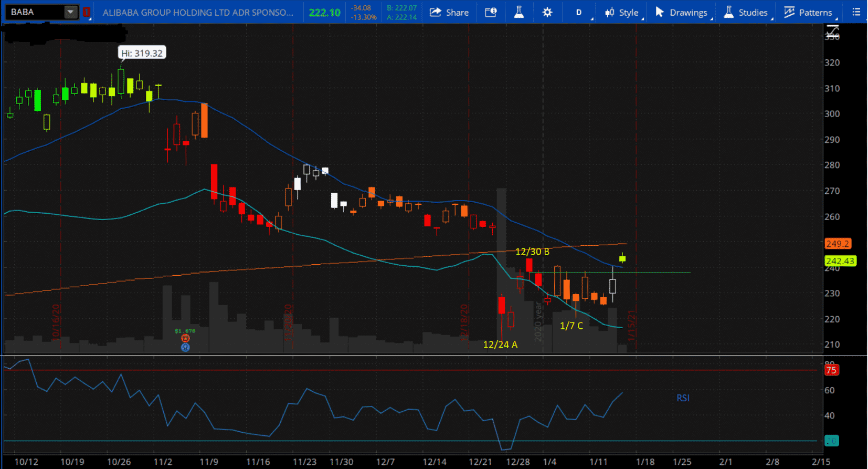Click the Patterns button
The image size is (868, 469).
809,13
